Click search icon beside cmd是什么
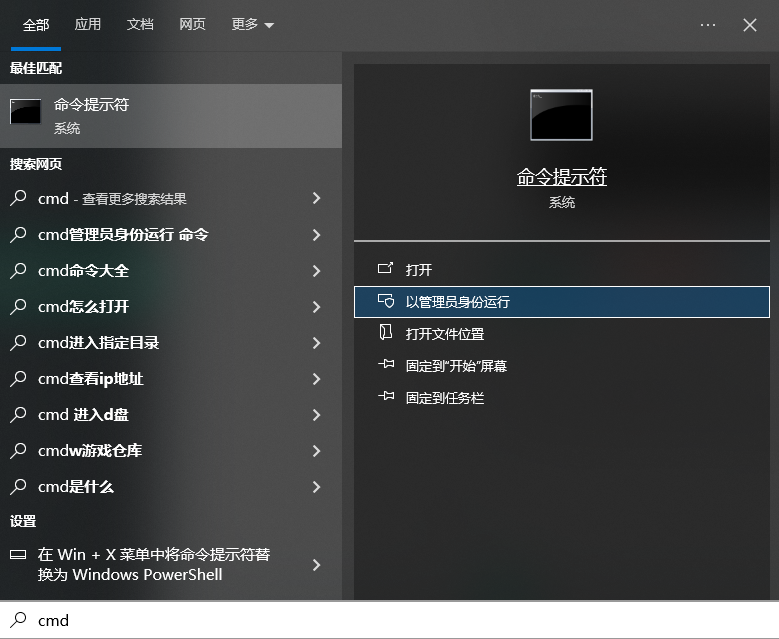Screen dimensions: 779x639 (x=18, y=486)
